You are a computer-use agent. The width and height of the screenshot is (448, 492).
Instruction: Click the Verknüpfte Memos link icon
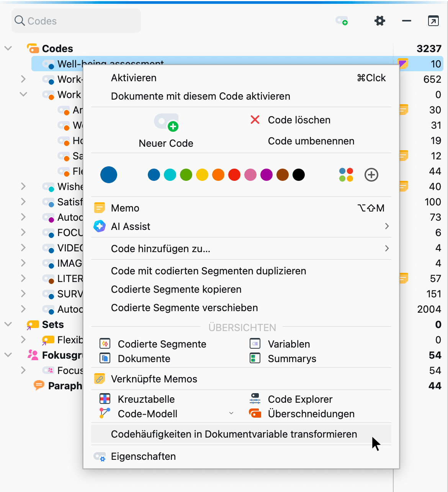tap(100, 379)
